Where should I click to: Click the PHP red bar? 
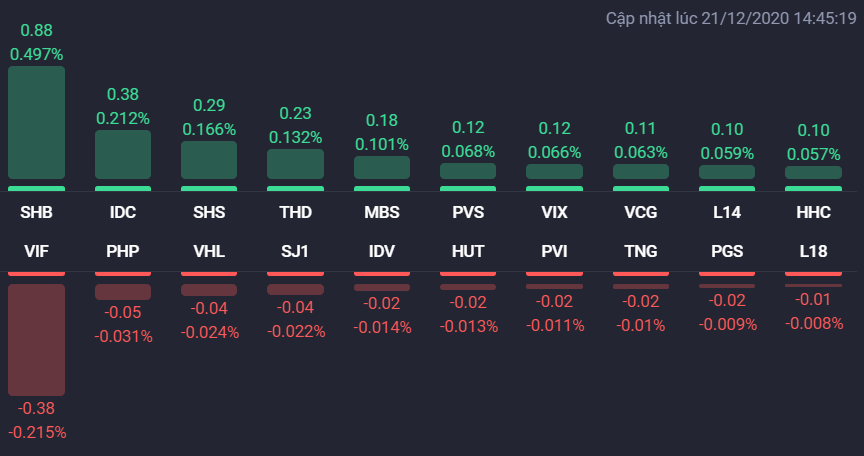[x=123, y=291]
